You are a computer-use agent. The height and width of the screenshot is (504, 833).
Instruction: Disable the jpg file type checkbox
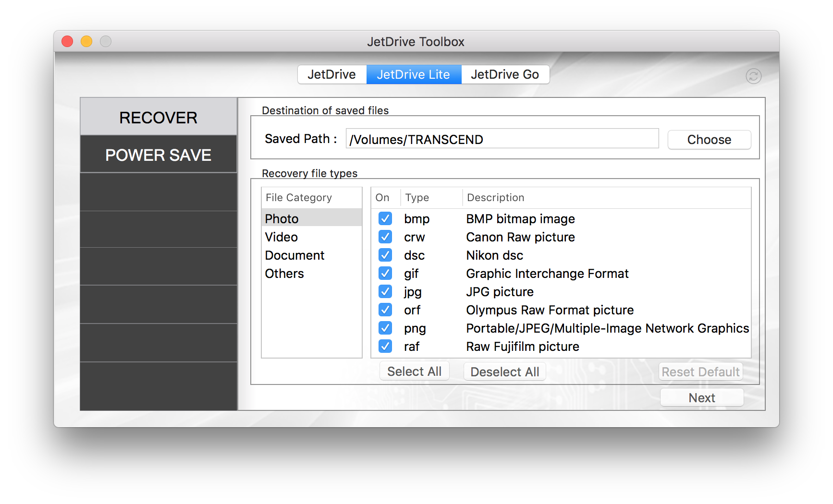(385, 291)
